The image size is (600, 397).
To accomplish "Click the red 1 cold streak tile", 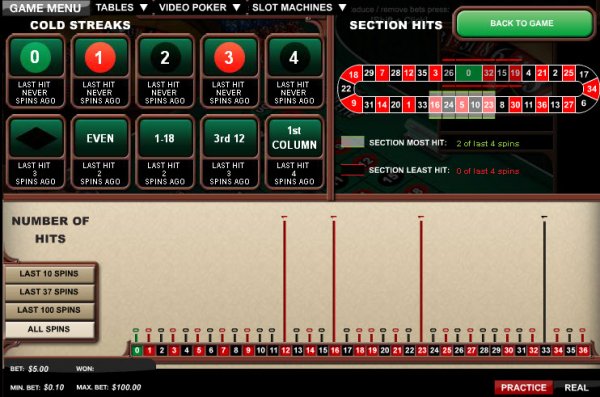I will pos(100,71).
